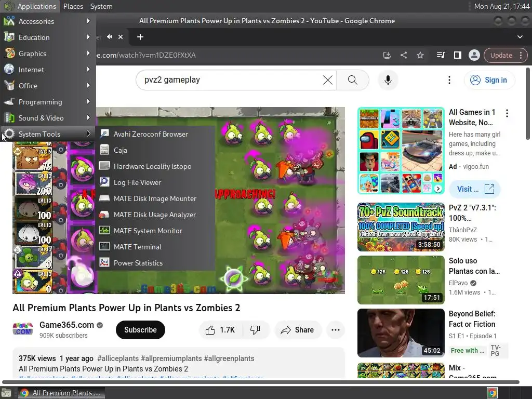Open Power Statistics
The height and width of the screenshot is (399, 532).
(x=155, y=263)
